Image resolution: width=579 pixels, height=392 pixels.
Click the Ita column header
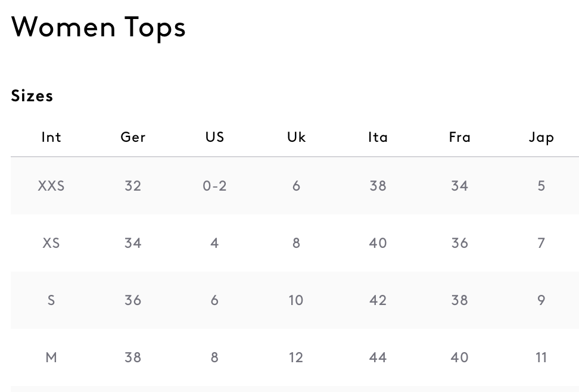pyautogui.click(x=378, y=138)
